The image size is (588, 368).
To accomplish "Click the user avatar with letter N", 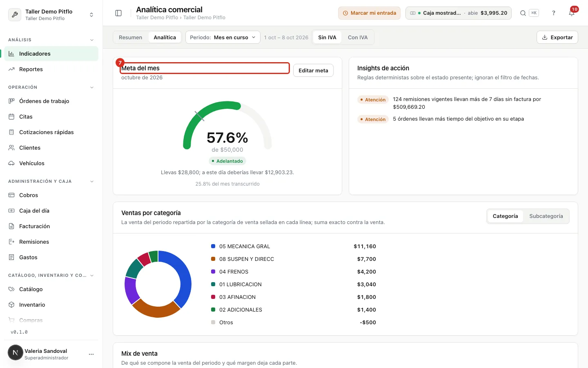I will click(x=16, y=352).
